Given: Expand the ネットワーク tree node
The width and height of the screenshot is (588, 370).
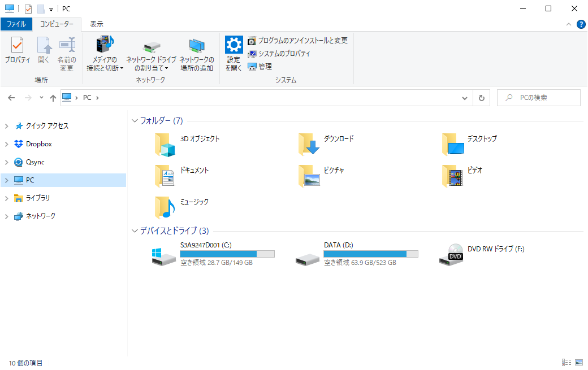Looking at the screenshot, I should 6,216.
